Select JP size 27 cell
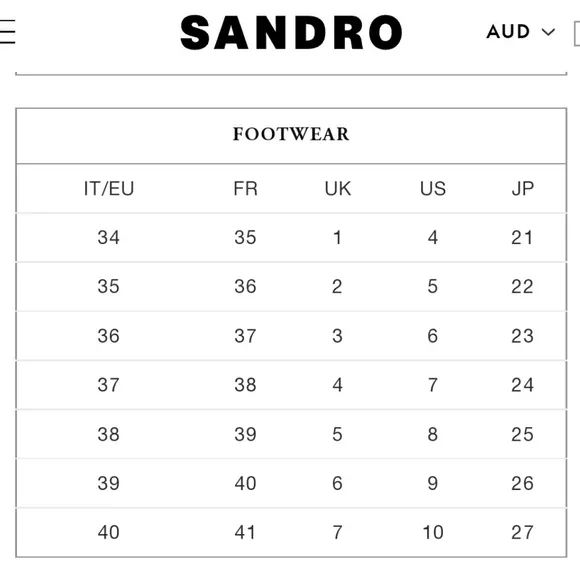This screenshot has width=580, height=580. [x=522, y=533]
